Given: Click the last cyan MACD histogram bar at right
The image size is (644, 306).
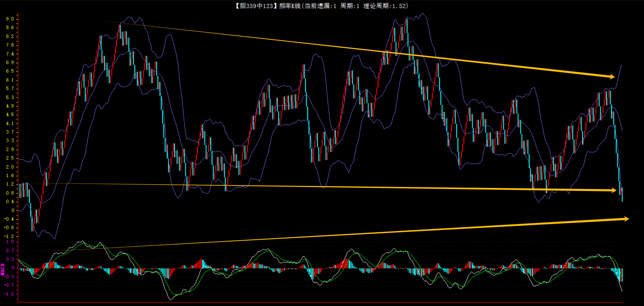Looking at the screenshot, I should point(622,275).
